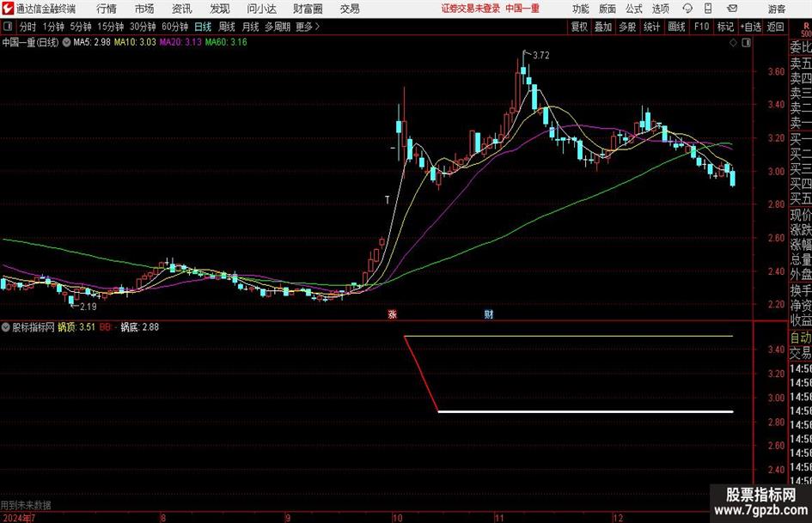The height and width of the screenshot is (523, 812).
Task: Click the 统计 statistics button
Action: tap(651, 27)
